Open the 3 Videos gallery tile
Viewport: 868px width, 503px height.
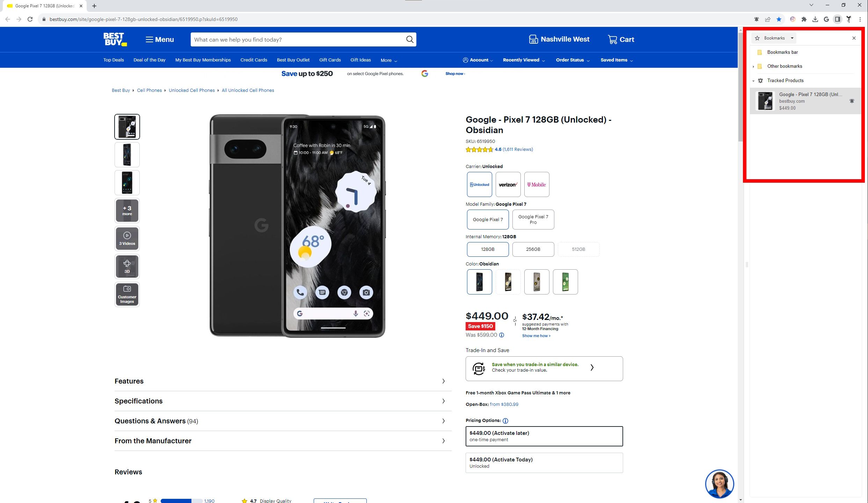[127, 239]
